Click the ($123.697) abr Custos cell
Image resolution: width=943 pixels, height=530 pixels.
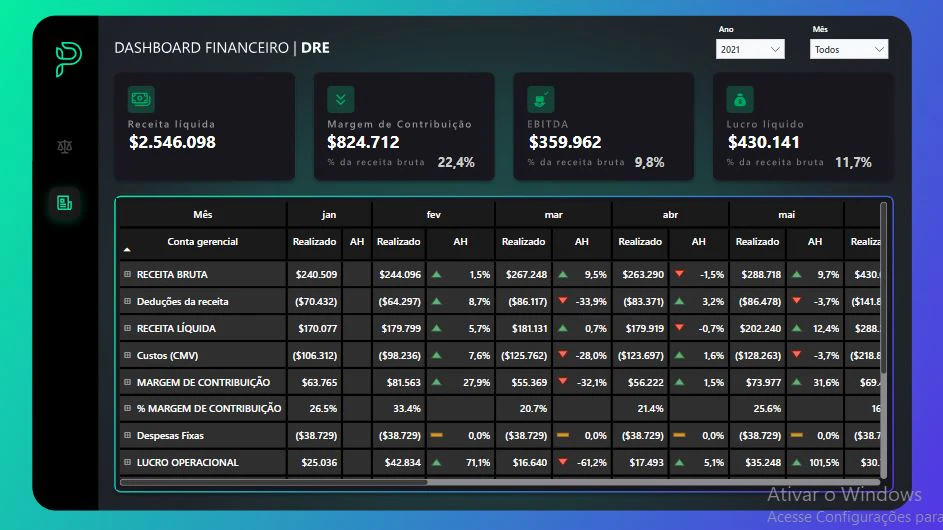coord(640,356)
